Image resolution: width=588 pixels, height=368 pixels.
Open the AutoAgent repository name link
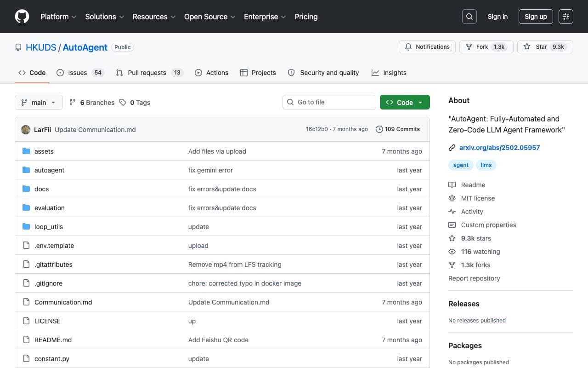click(85, 47)
